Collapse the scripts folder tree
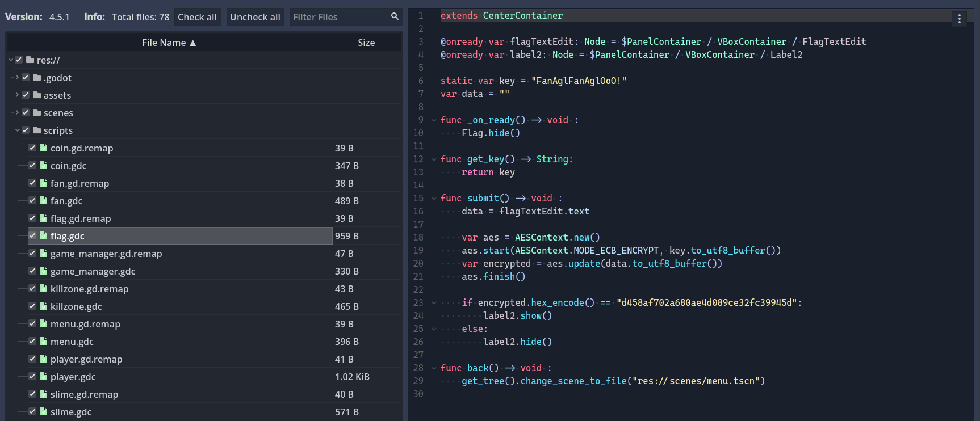Viewport: 980px width, 421px height. coord(17,130)
